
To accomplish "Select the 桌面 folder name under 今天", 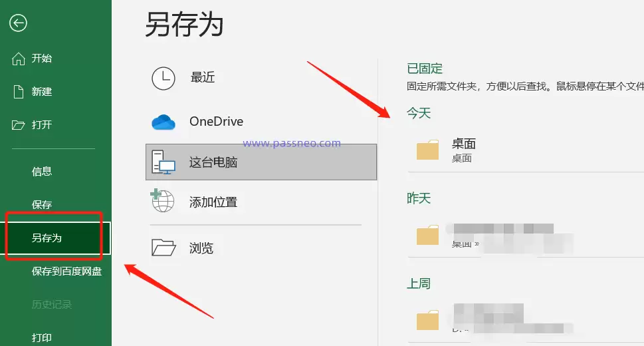I will point(464,144).
